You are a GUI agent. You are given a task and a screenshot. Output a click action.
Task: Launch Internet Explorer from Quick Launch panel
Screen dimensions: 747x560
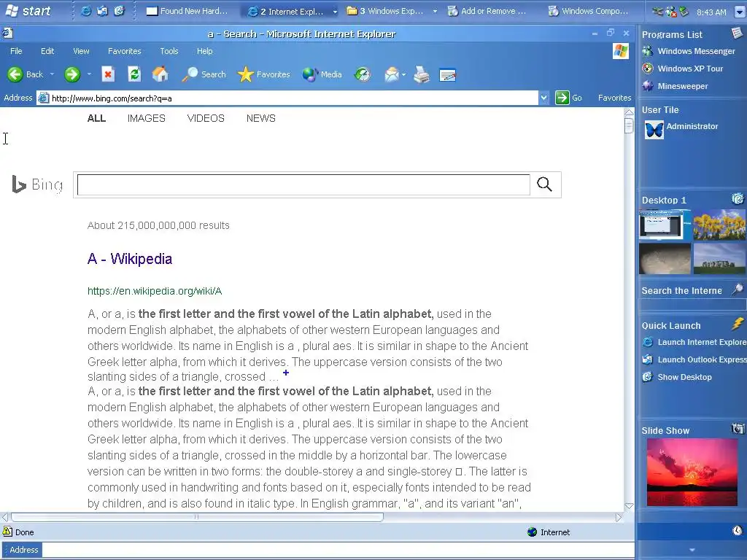pos(694,342)
